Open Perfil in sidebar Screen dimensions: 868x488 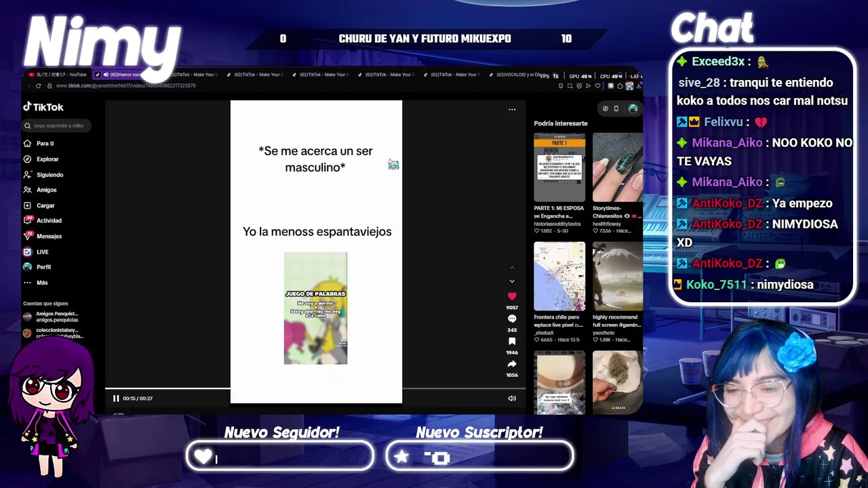(x=37, y=267)
